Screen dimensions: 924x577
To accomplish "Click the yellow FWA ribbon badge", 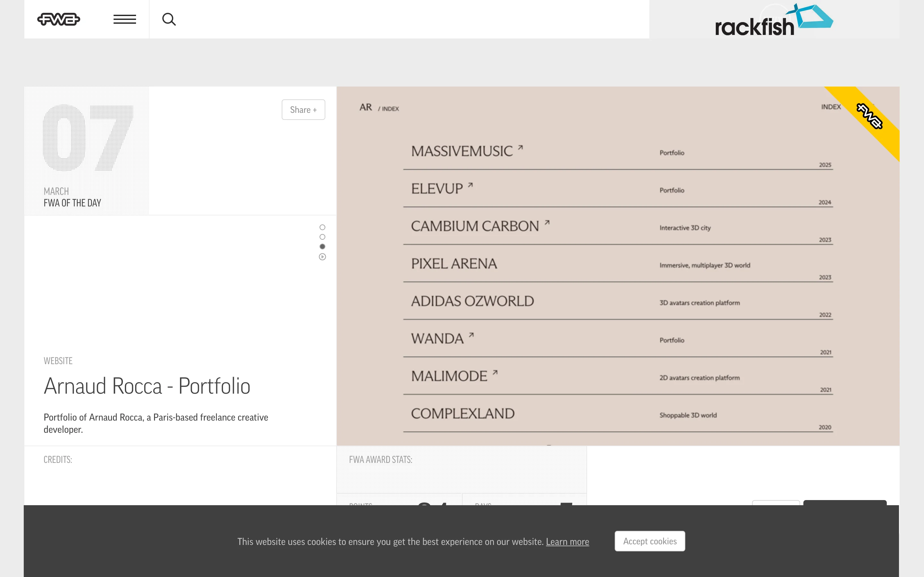I will (x=870, y=116).
